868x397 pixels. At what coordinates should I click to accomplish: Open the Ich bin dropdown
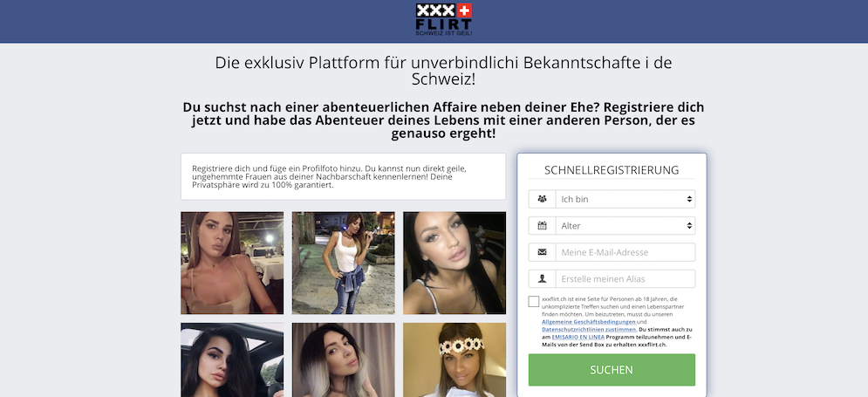(x=625, y=199)
